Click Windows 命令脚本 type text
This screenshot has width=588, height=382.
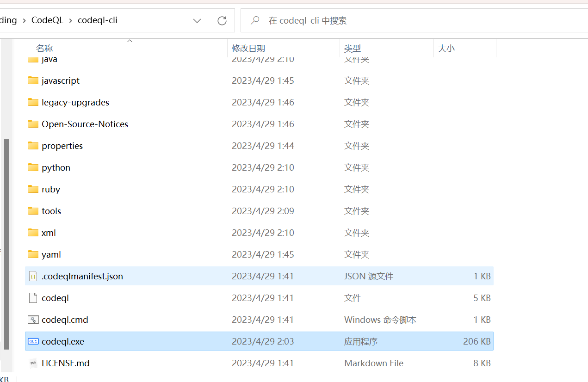pos(380,320)
